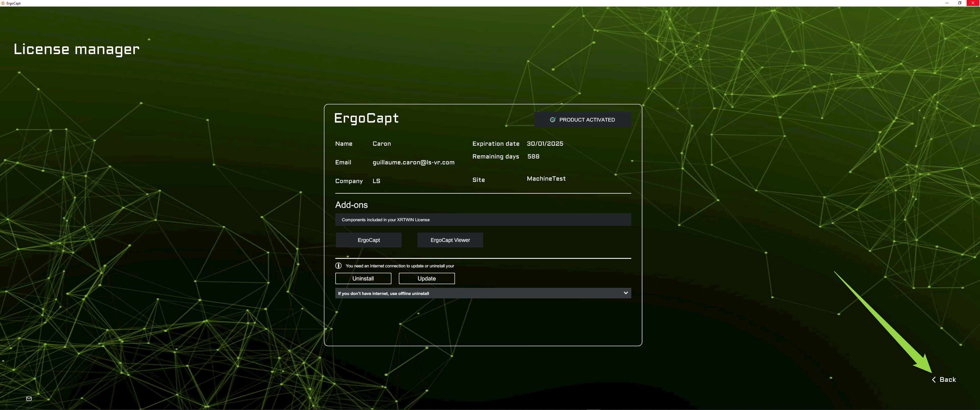
Task: Open the 'If you don't have internet' section
Action: (483, 293)
